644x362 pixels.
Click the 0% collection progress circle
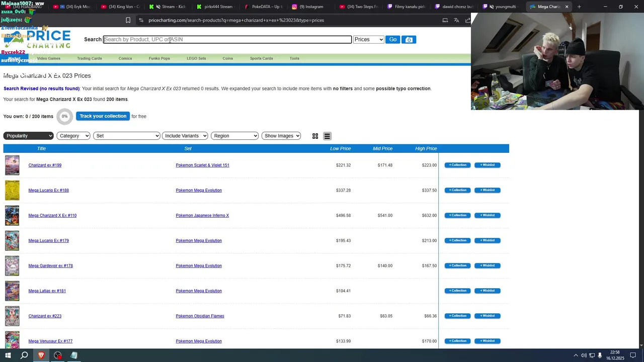(64, 117)
